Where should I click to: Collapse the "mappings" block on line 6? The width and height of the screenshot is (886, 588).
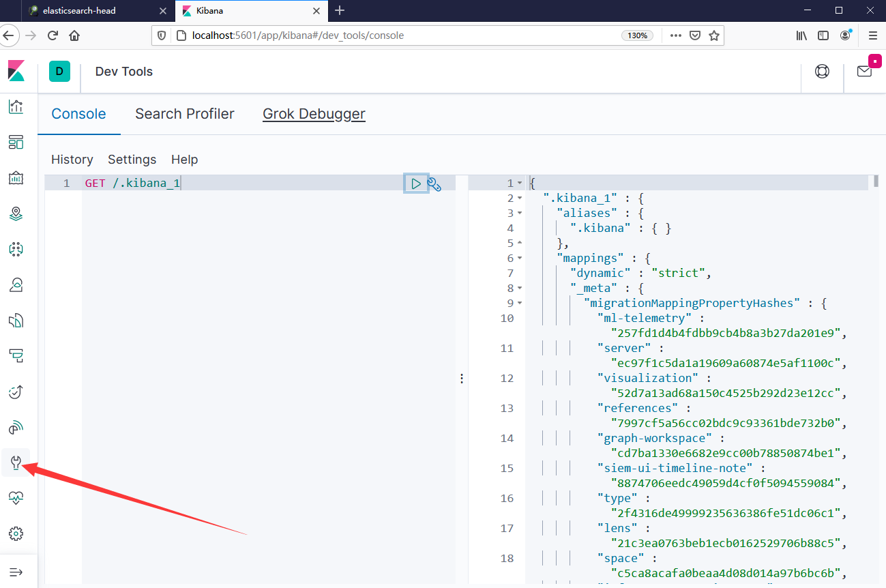click(x=520, y=258)
